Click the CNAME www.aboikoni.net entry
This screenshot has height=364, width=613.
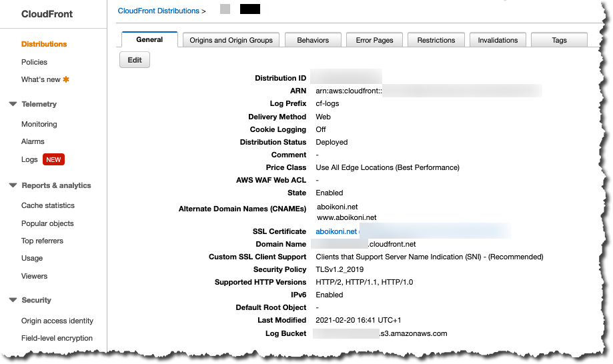click(346, 217)
